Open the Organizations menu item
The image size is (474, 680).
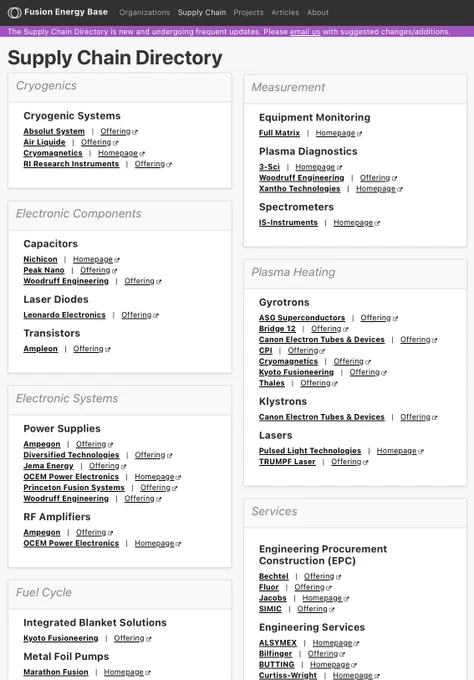coord(144,13)
